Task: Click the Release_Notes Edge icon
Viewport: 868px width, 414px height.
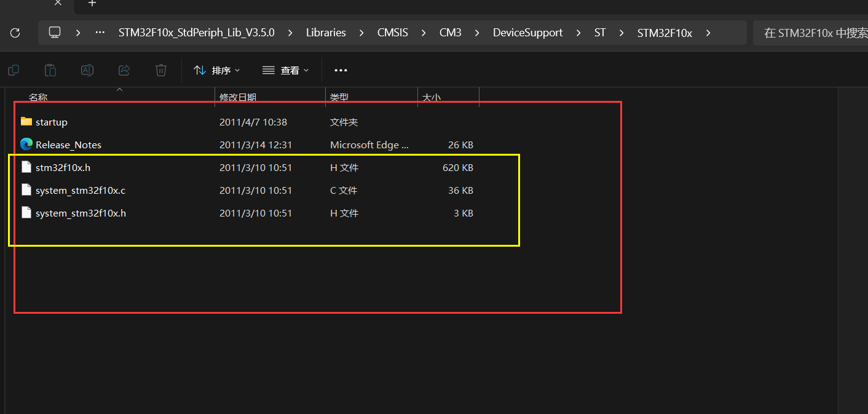Action: (x=26, y=145)
